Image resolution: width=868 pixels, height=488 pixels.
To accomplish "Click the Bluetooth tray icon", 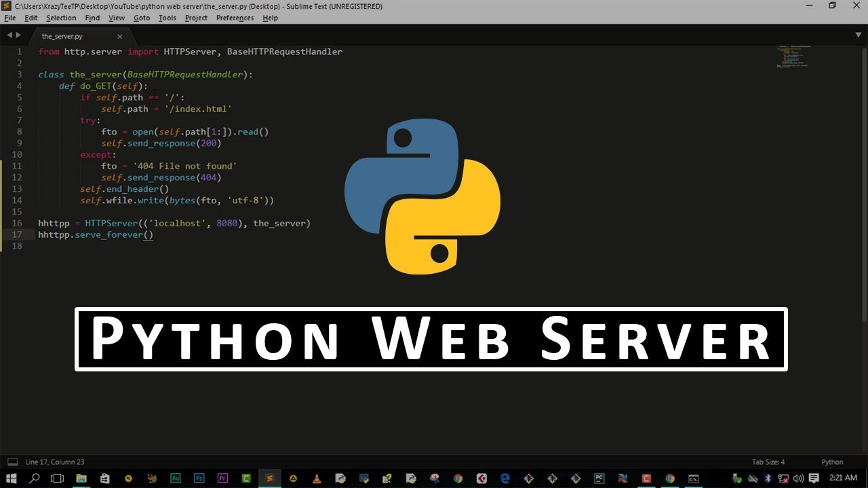I will pos(768,479).
